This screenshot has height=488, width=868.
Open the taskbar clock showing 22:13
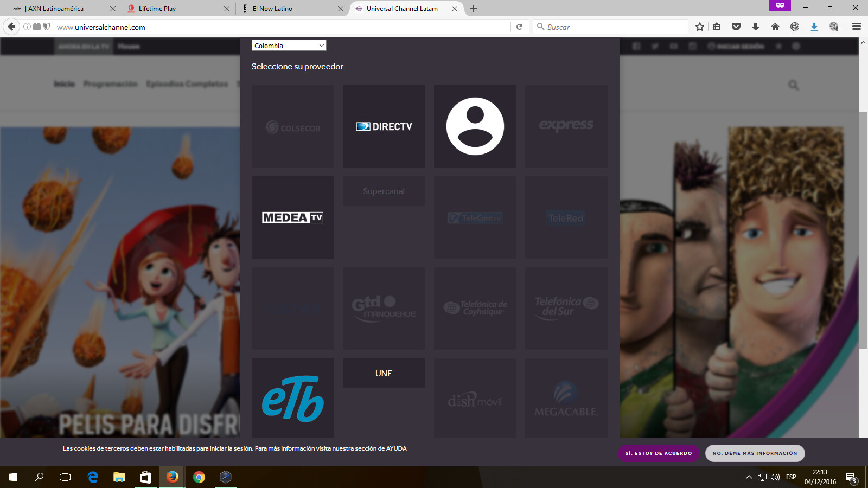[x=820, y=477]
